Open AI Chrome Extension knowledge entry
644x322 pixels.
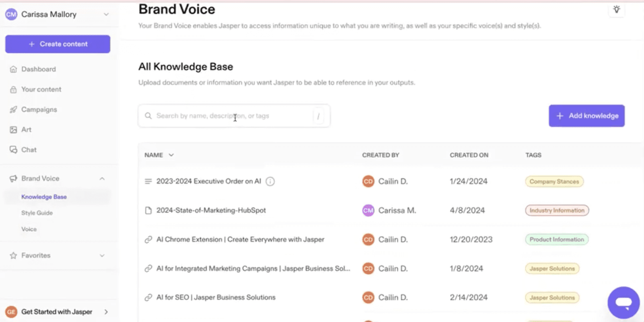click(240, 239)
